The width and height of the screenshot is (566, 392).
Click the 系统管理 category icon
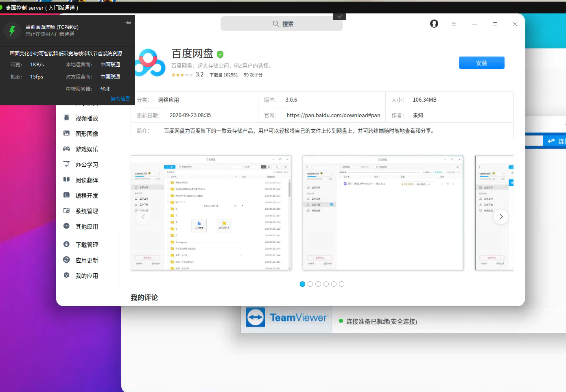[x=66, y=211]
